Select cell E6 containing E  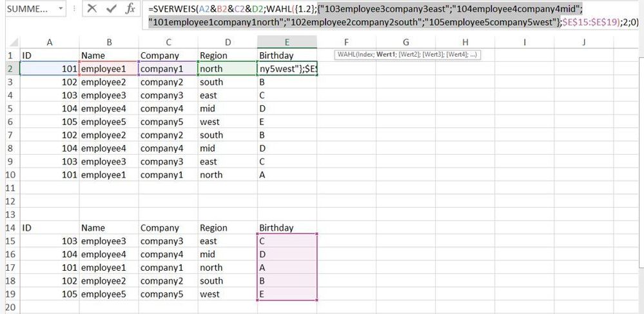click(287, 122)
